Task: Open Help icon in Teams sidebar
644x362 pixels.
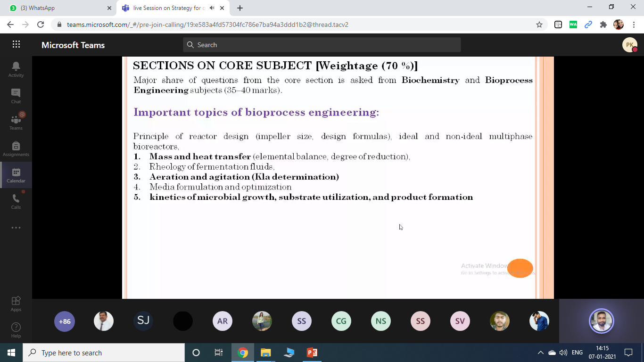Action: 16,330
